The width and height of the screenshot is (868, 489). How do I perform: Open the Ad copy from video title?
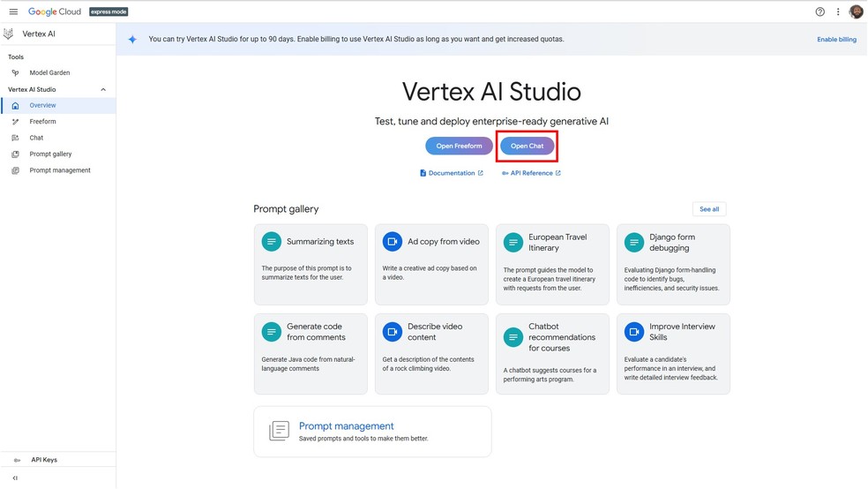coord(444,242)
